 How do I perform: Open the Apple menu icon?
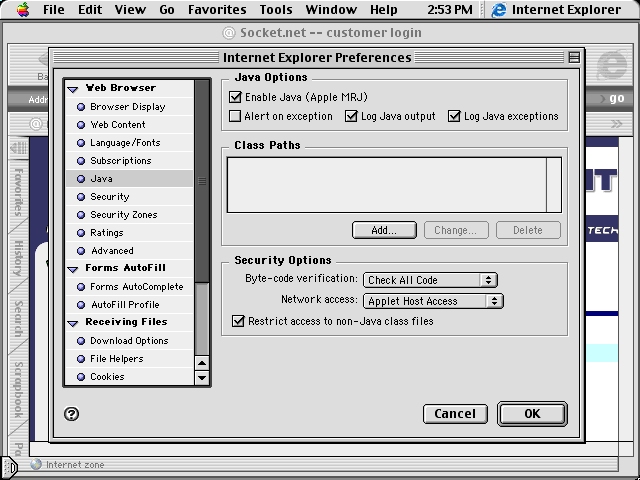tap(23, 9)
